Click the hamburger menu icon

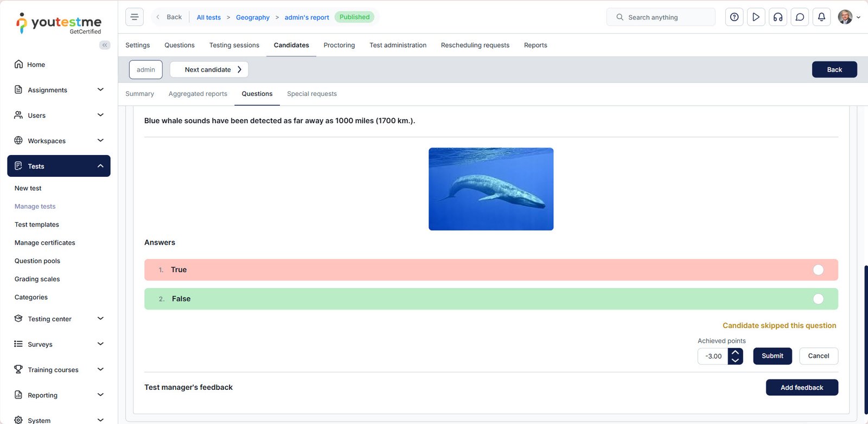click(x=135, y=17)
